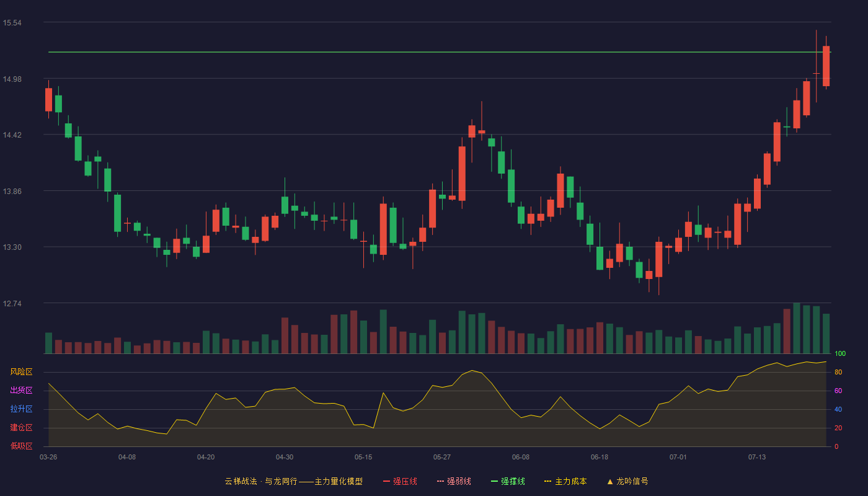
Task: Toggle the 强压线 legend entry
Action: pyautogui.click(x=400, y=481)
